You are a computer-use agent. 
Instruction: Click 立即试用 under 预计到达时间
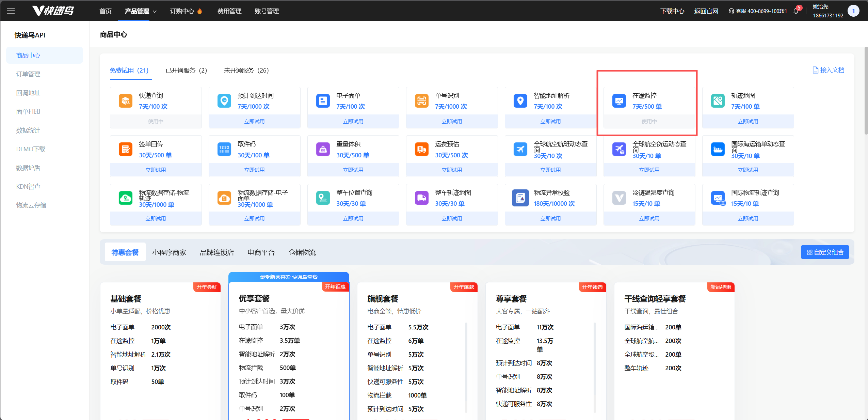255,122
